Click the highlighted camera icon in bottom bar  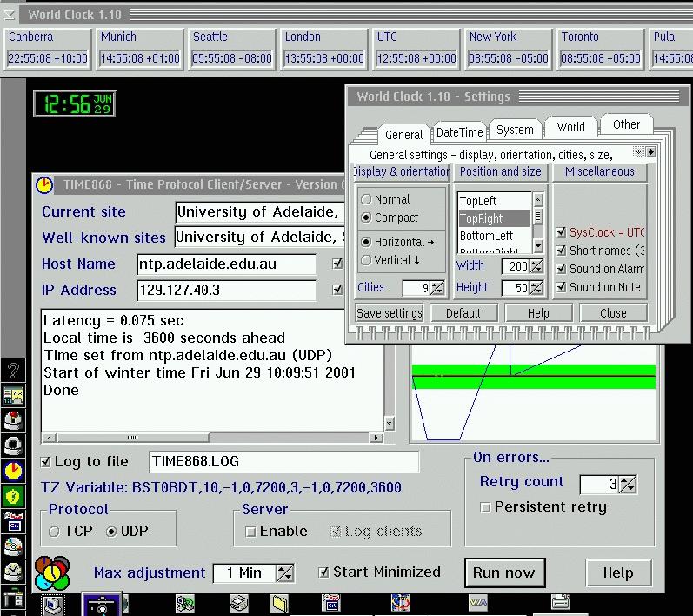click(102, 605)
